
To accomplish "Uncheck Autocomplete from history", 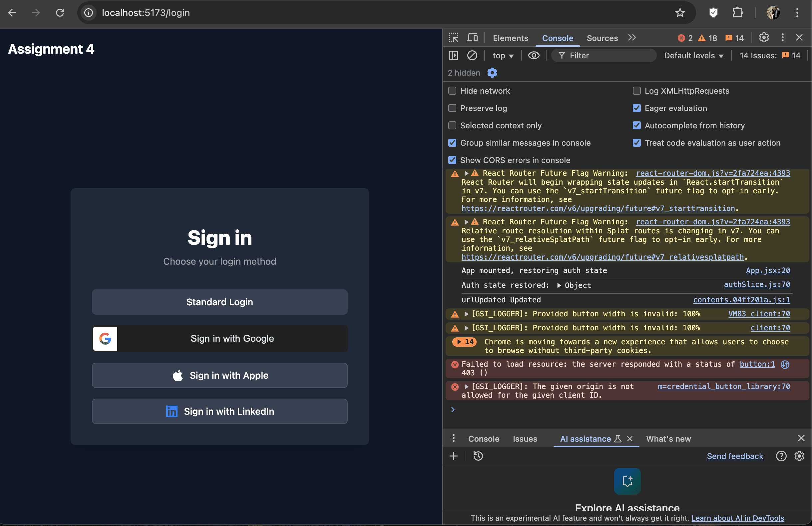I will point(636,126).
